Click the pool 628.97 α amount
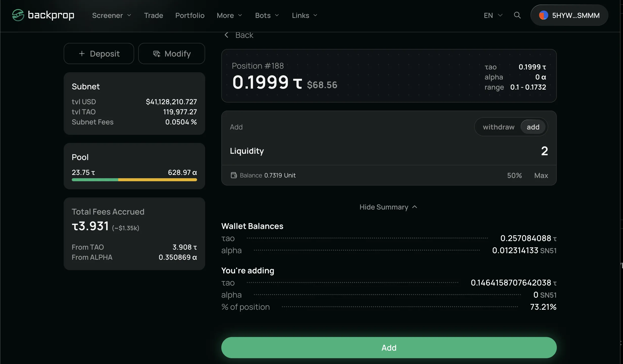This screenshot has width=623, height=364. 182,172
